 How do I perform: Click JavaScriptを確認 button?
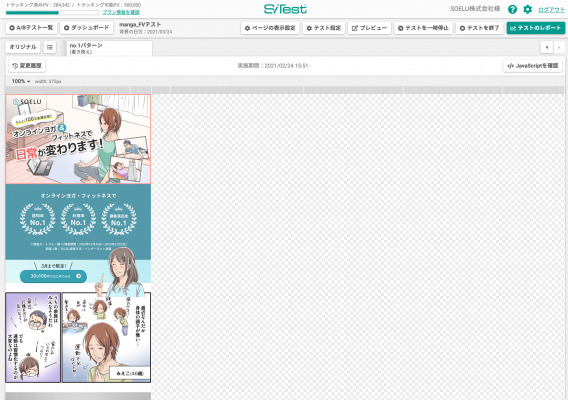click(532, 66)
